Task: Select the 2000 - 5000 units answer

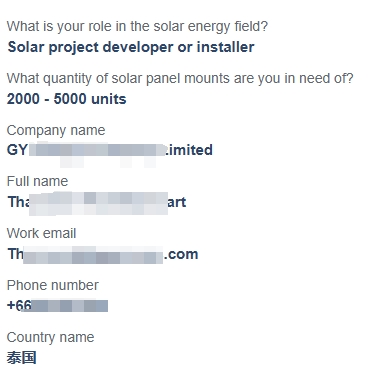Action: tap(67, 99)
